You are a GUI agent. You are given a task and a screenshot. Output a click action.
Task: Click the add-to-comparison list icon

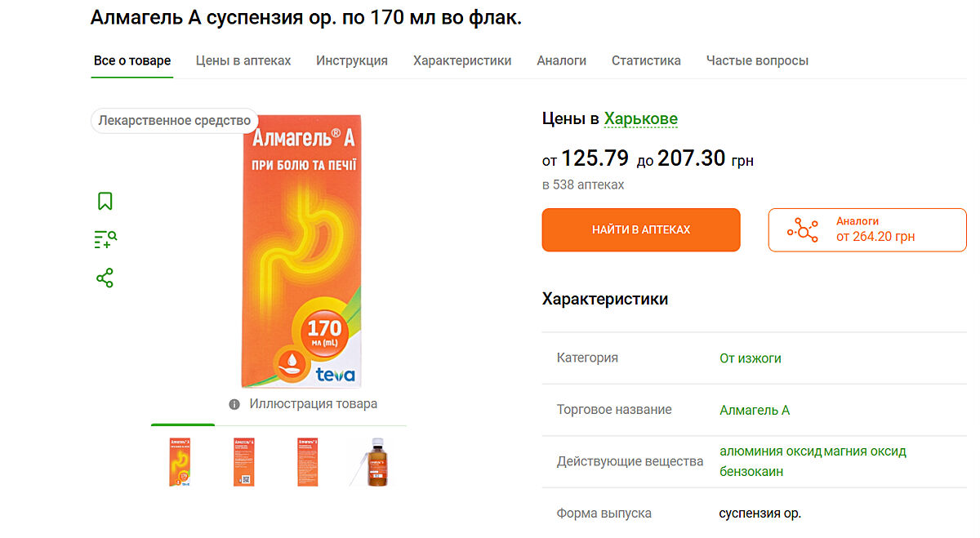(105, 239)
